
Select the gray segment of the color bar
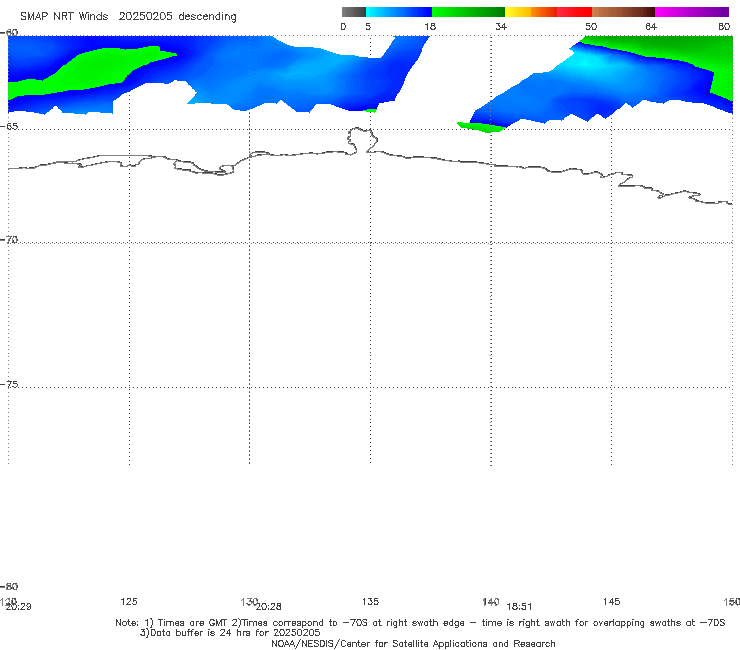(x=354, y=12)
